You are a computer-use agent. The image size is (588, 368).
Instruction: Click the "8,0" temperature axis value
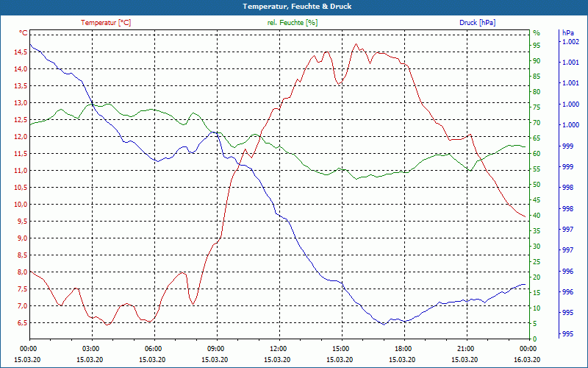tap(22, 272)
